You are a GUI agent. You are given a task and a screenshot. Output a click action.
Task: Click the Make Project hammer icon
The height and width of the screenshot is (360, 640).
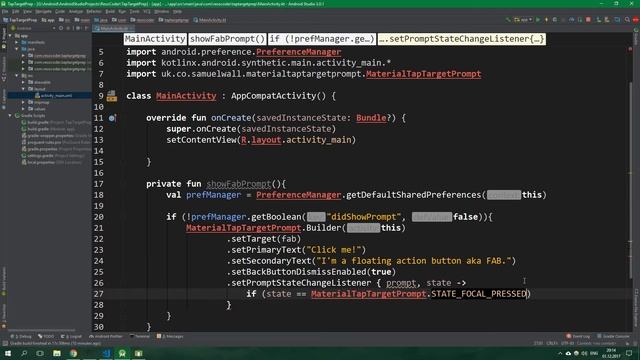508,20
